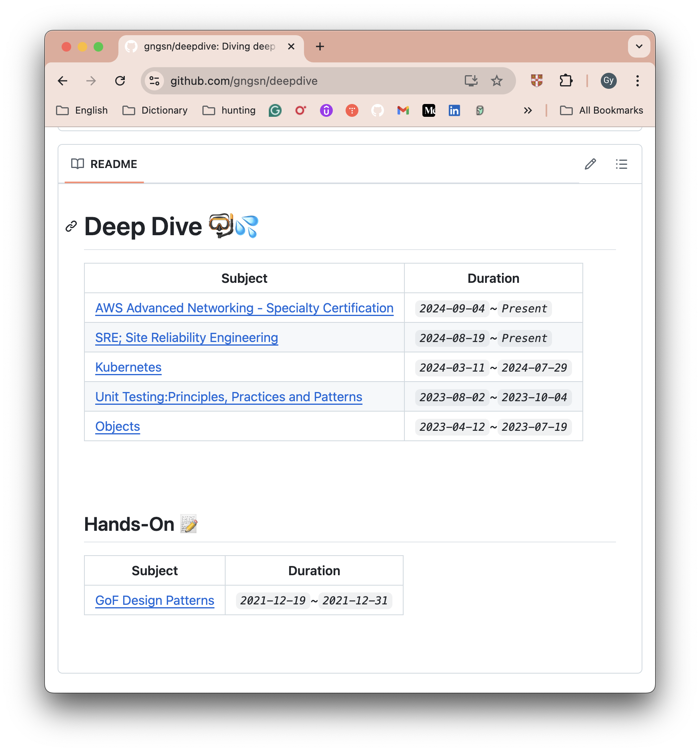The image size is (700, 752).
Task: Open the Medium bookmark
Action: click(429, 110)
